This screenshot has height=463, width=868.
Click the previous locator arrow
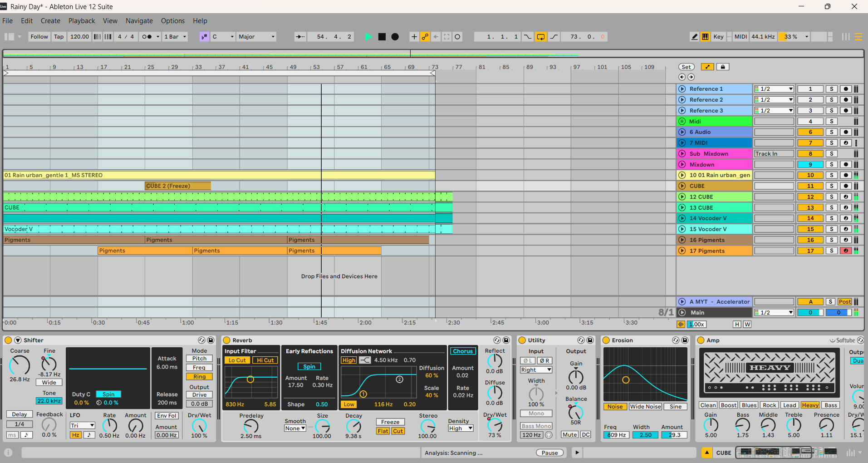pos(682,77)
